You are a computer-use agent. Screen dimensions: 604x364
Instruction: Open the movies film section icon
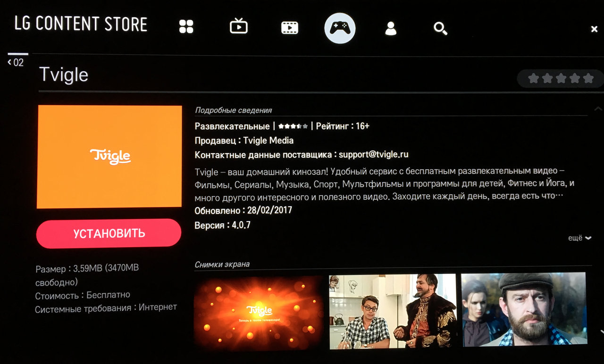(x=289, y=27)
